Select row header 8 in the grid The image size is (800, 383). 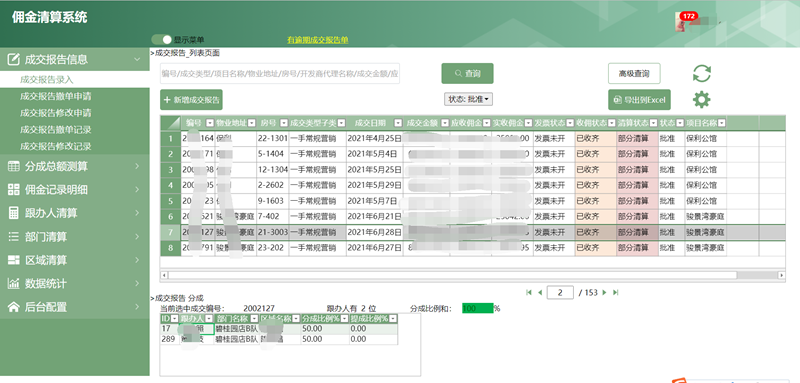point(170,248)
